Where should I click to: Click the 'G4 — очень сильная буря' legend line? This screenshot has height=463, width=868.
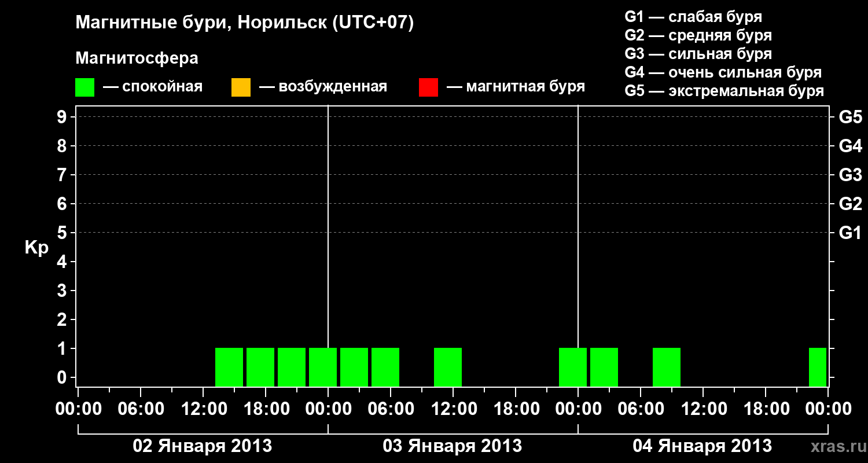point(723,72)
